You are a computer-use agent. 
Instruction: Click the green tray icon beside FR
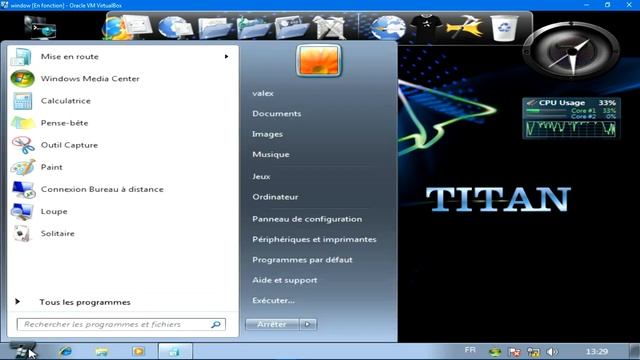coord(495,352)
